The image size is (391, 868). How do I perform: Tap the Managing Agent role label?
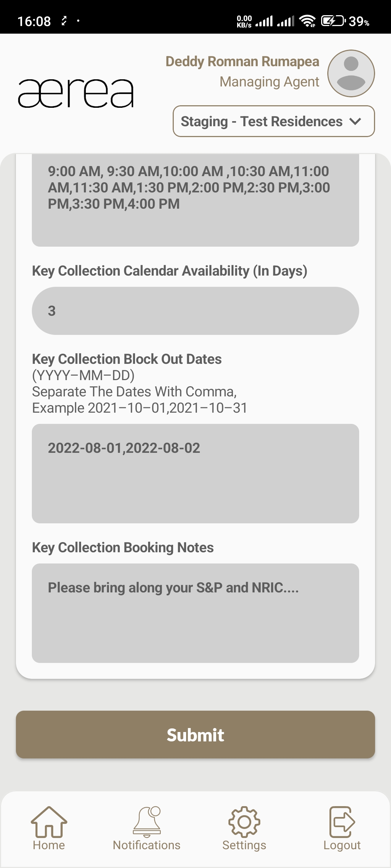coord(269,82)
